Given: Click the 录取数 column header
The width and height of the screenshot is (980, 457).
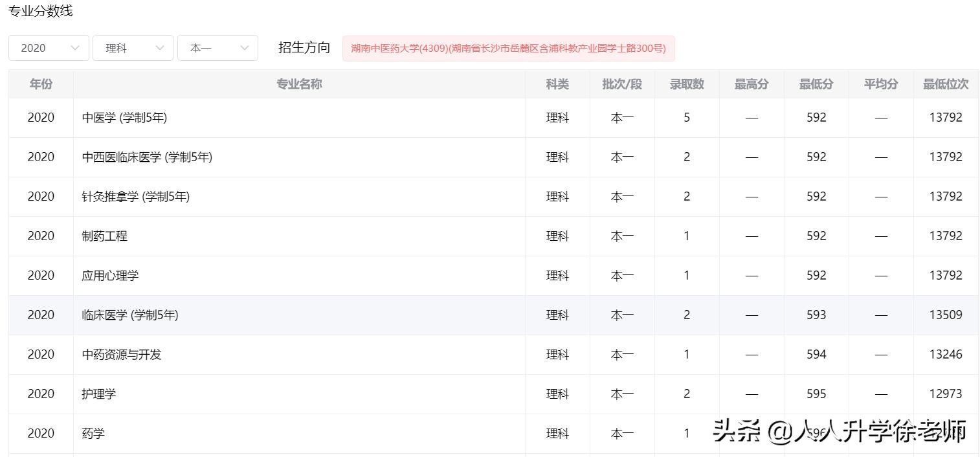Looking at the screenshot, I should pos(687,84).
